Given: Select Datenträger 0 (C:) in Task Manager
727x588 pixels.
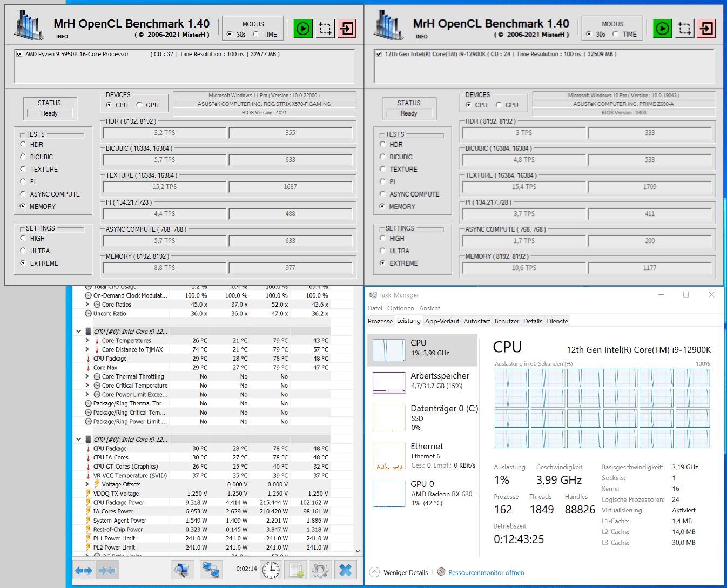Looking at the screenshot, I should (422, 417).
